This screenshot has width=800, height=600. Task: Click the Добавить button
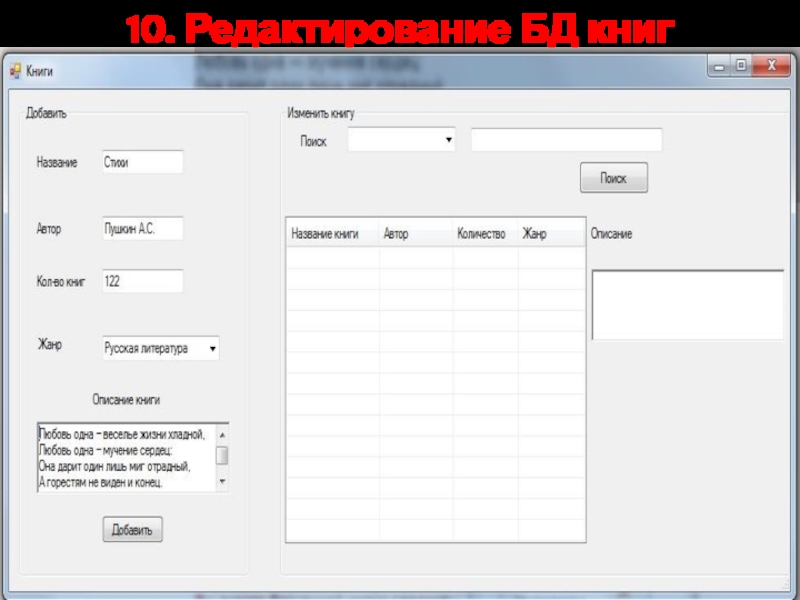(x=132, y=530)
